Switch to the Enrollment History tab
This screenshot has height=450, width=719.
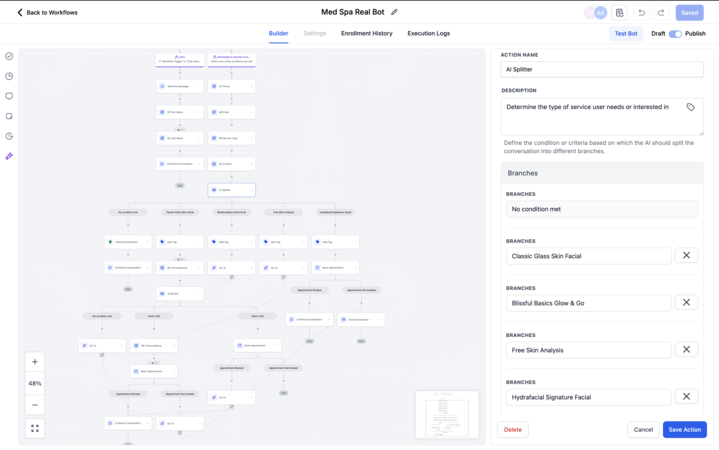[366, 34]
